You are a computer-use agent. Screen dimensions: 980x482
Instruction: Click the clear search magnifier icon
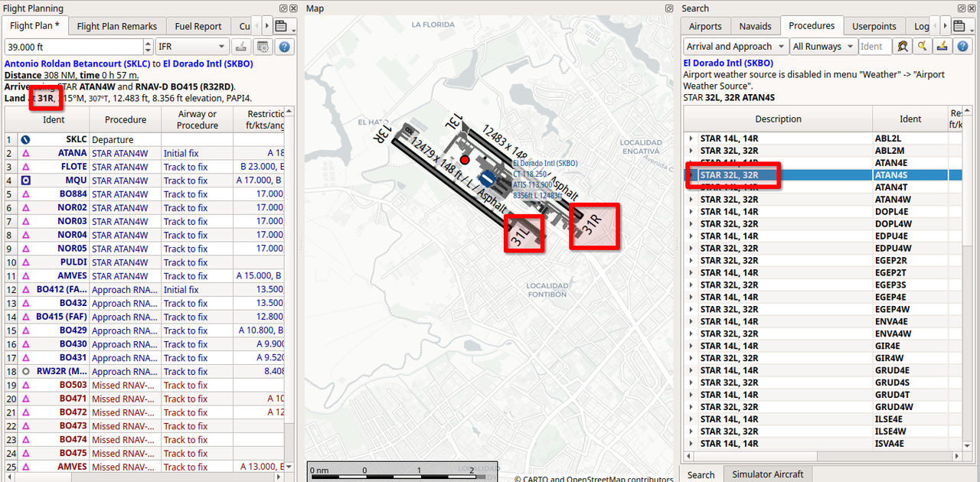click(923, 47)
